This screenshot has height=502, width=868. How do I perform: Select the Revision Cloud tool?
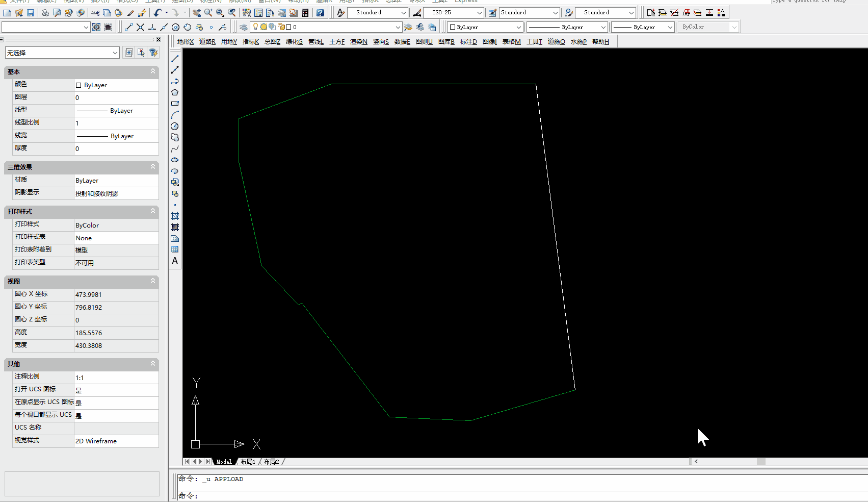tap(175, 138)
